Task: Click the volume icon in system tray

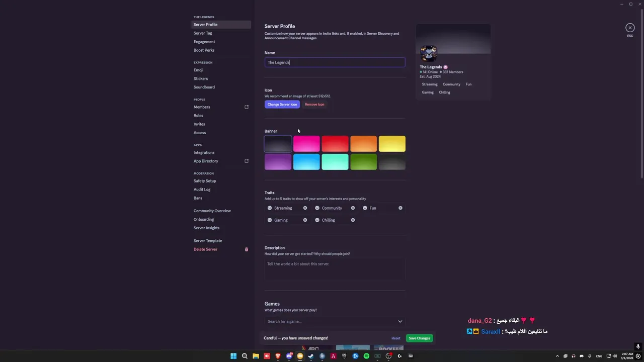Action: [x=615, y=356]
